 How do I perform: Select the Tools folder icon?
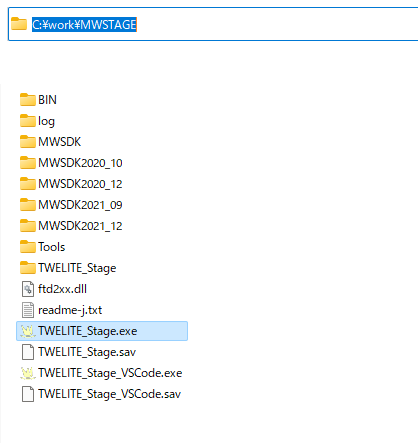tap(28, 247)
